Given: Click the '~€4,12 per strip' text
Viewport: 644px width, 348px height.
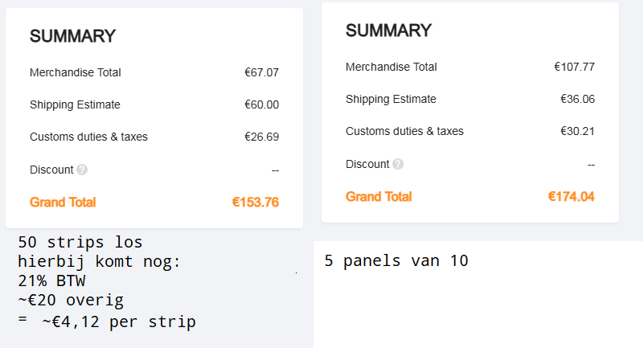Looking at the screenshot, I should 119,321.
